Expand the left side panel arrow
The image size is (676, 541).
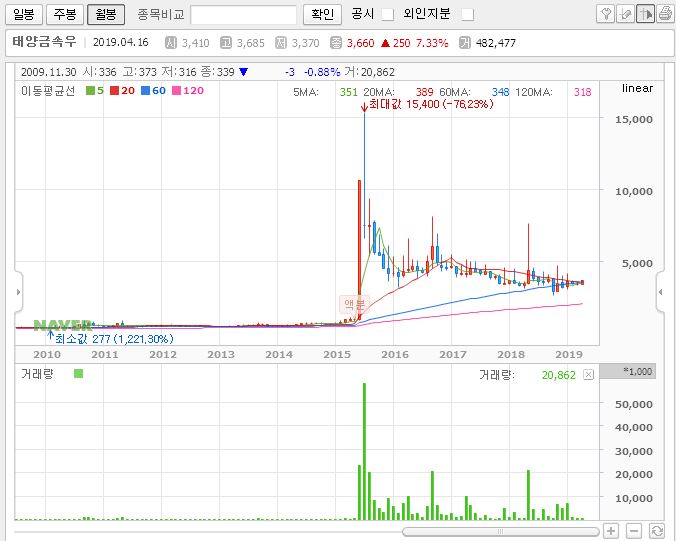[x=18, y=292]
